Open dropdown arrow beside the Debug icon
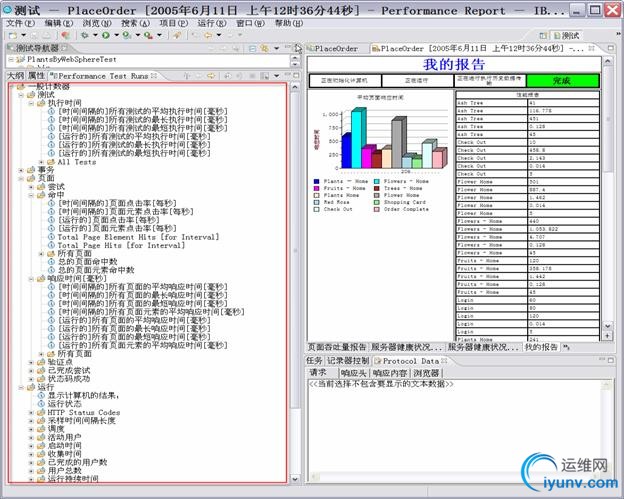624x499 pixels. (x=95, y=35)
